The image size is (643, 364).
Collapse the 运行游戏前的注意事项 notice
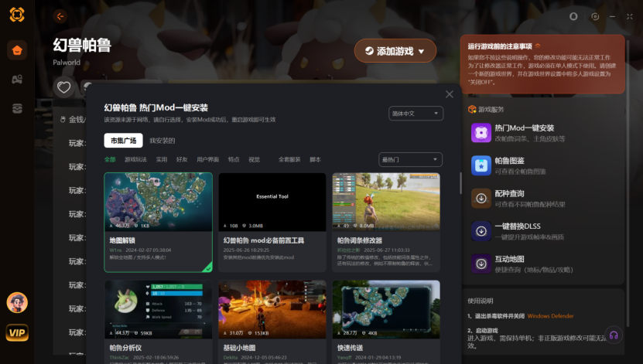coord(538,46)
